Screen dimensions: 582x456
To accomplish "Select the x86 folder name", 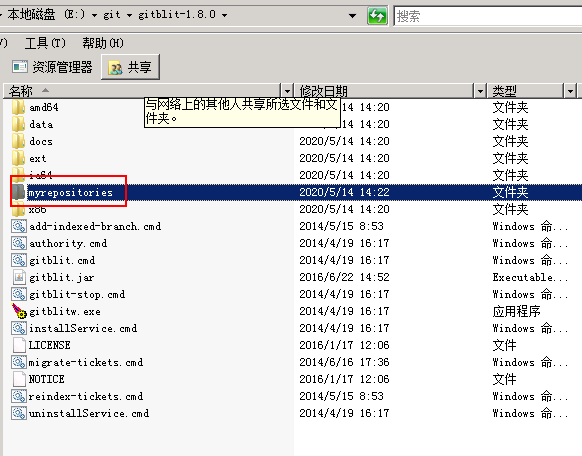I will (37, 209).
